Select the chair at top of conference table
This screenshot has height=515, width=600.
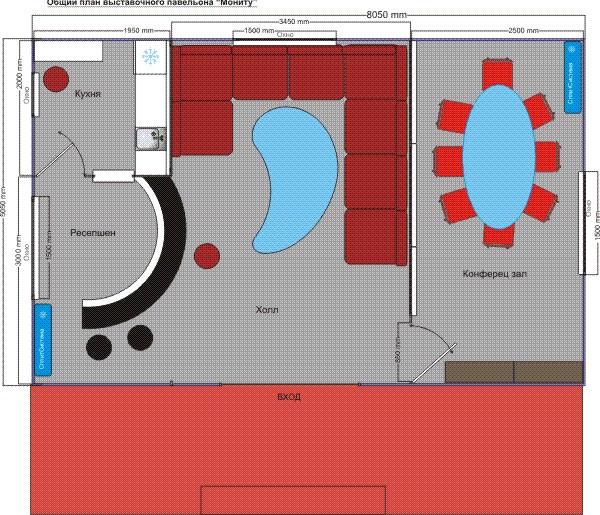pyautogui.click(x=497, y=73)
